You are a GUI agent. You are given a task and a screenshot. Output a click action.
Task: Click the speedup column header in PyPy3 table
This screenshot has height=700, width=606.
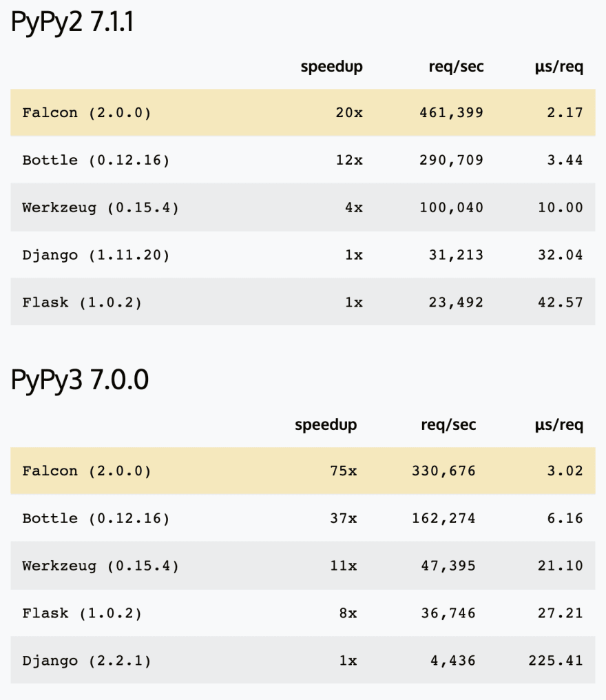point(326,425)
